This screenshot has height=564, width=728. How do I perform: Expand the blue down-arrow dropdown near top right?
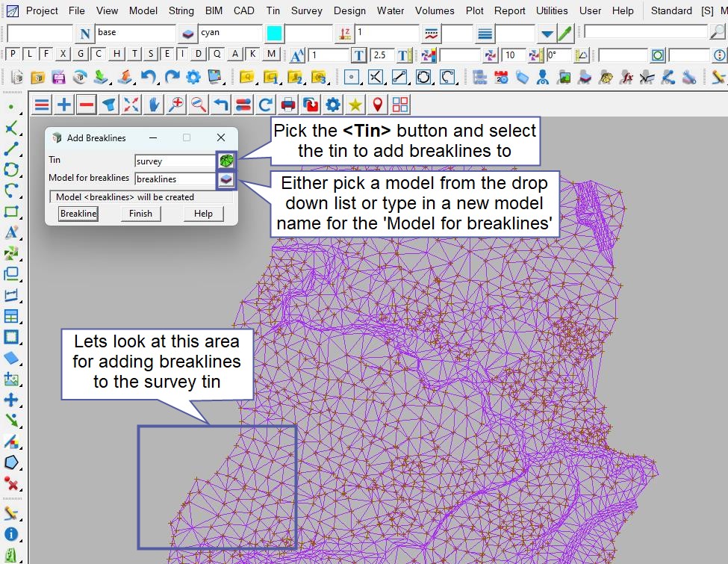point(547,34)
